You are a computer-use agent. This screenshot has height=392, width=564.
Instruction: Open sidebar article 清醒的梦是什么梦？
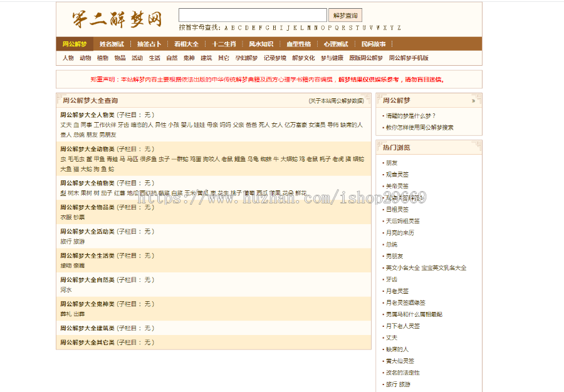(410, 116)
